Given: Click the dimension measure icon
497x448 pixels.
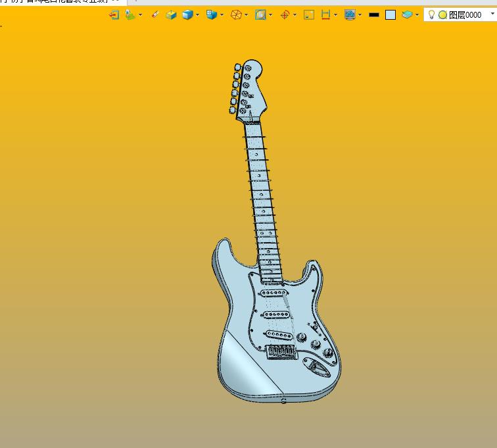Looking at the screenshot, I should (x=325, y=15).
